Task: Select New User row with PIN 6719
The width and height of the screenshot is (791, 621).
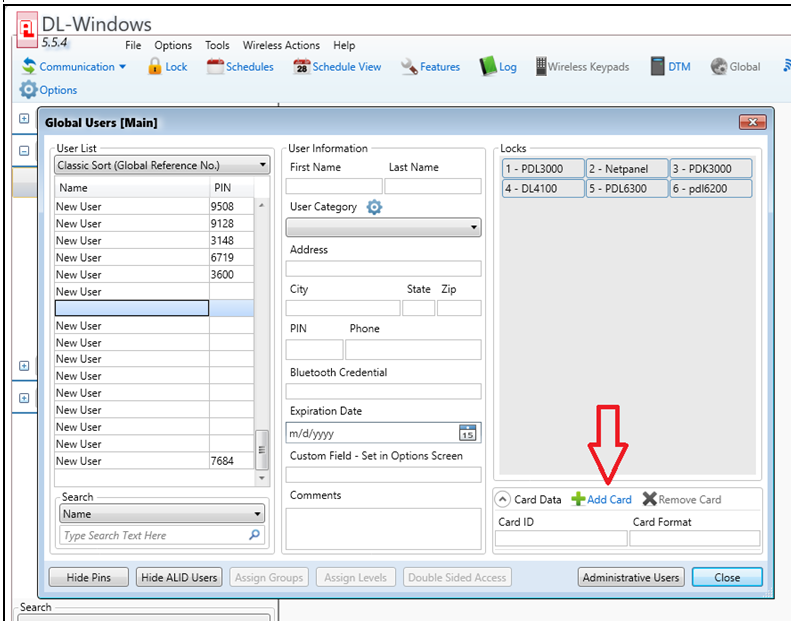Action: point(154,257)
